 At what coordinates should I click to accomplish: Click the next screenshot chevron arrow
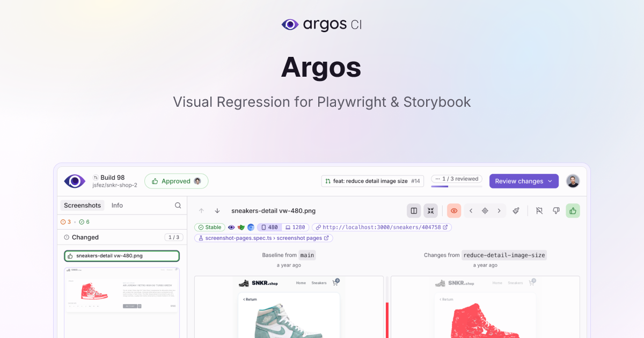(499, 210)
